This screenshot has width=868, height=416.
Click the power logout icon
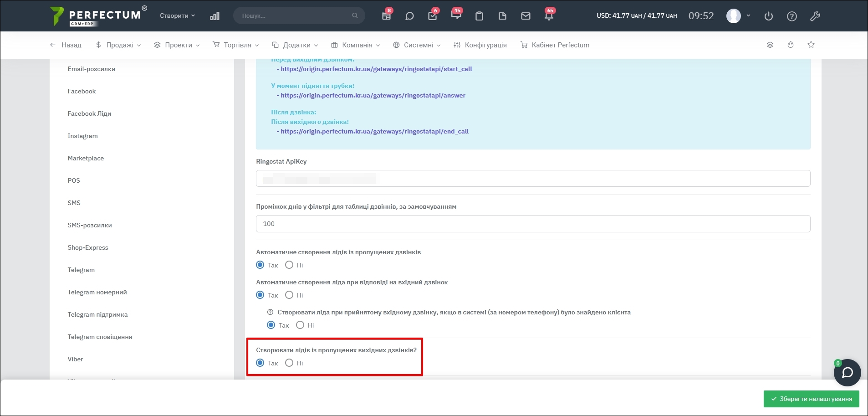[769, 16]
